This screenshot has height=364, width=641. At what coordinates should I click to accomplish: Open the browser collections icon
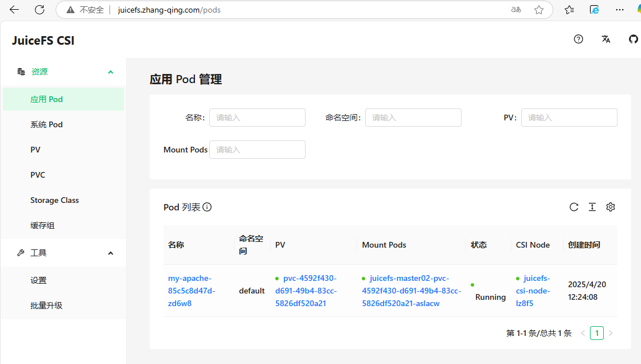coord(595,10)
